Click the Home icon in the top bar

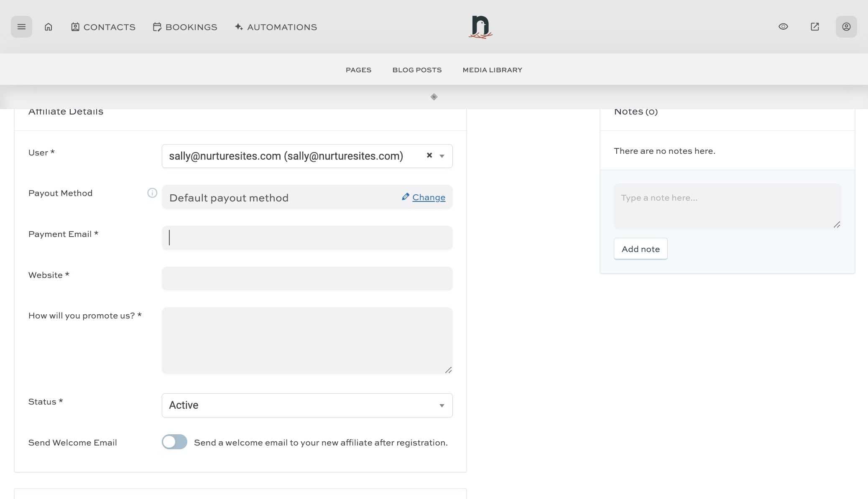click(49, 26)
